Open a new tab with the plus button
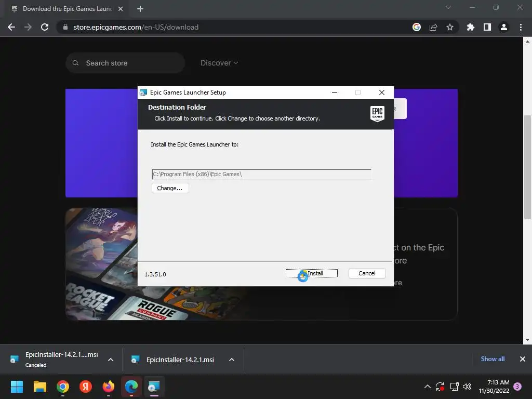 140,9
